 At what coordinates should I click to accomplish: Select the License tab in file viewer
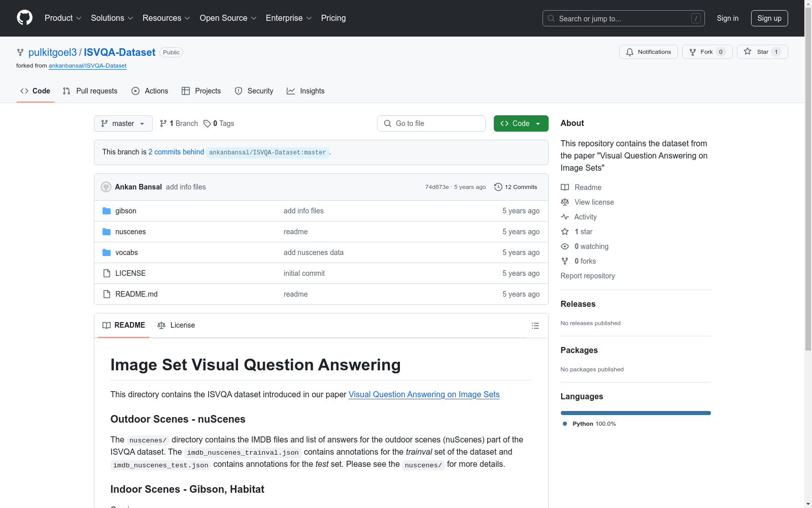(x=176, y=325)
